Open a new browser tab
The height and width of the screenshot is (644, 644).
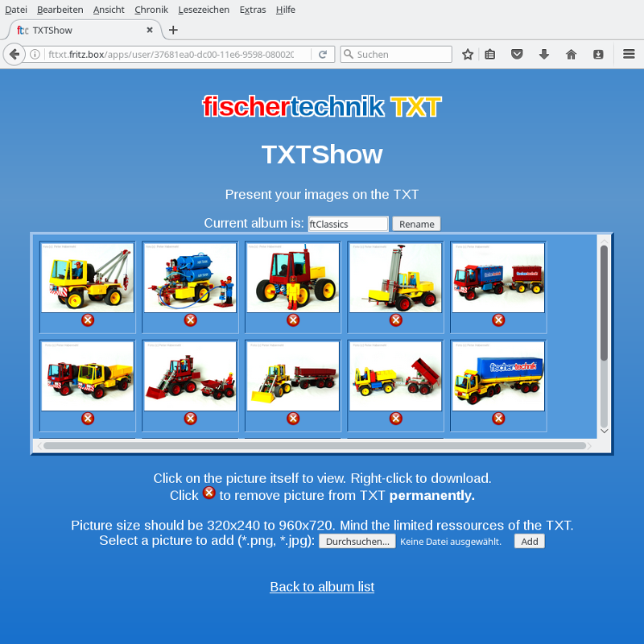click(173, 30)
